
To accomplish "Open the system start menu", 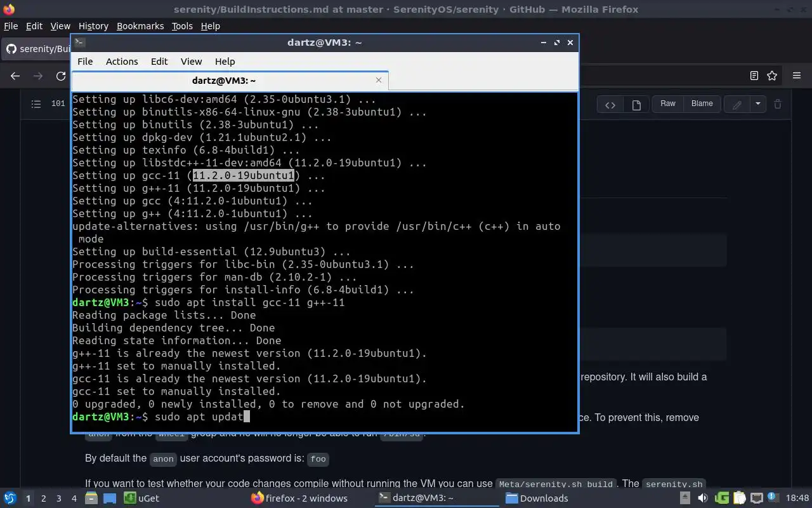I will 10,498.
